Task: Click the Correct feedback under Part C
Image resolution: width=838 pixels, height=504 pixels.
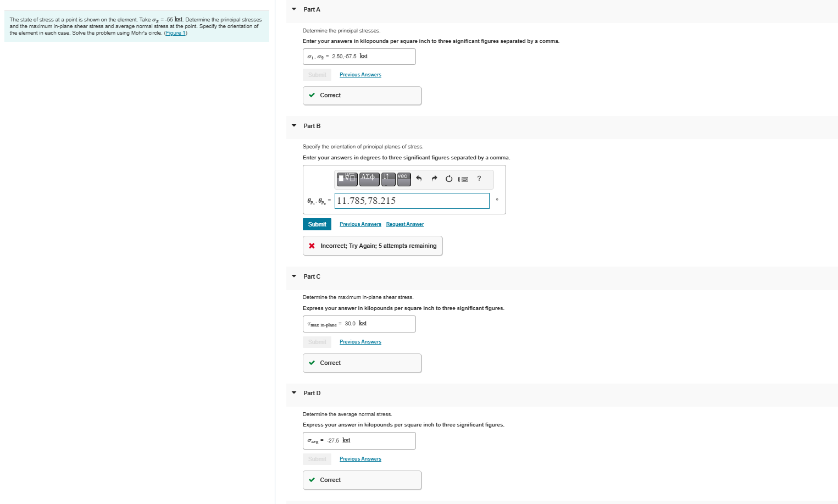Action: (x=362, y=363)
